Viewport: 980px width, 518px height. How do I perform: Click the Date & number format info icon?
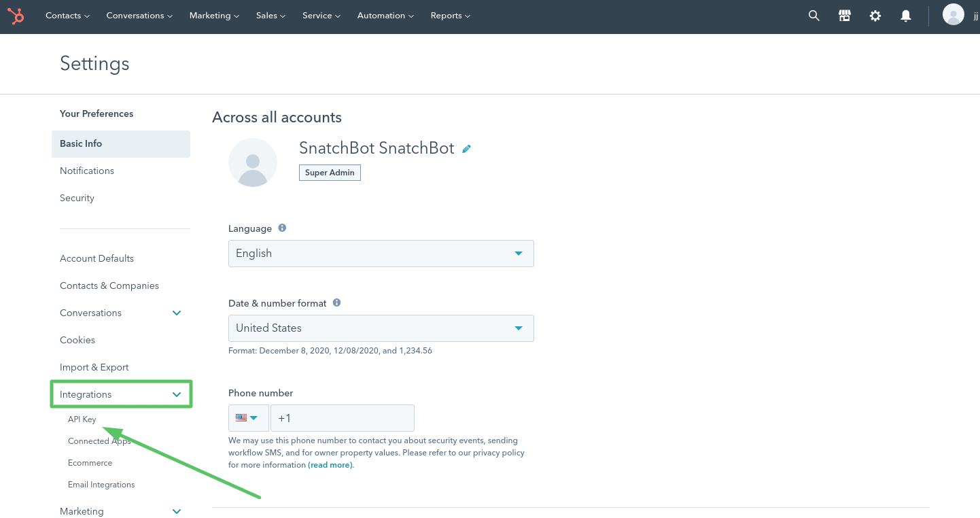point(336,303)
